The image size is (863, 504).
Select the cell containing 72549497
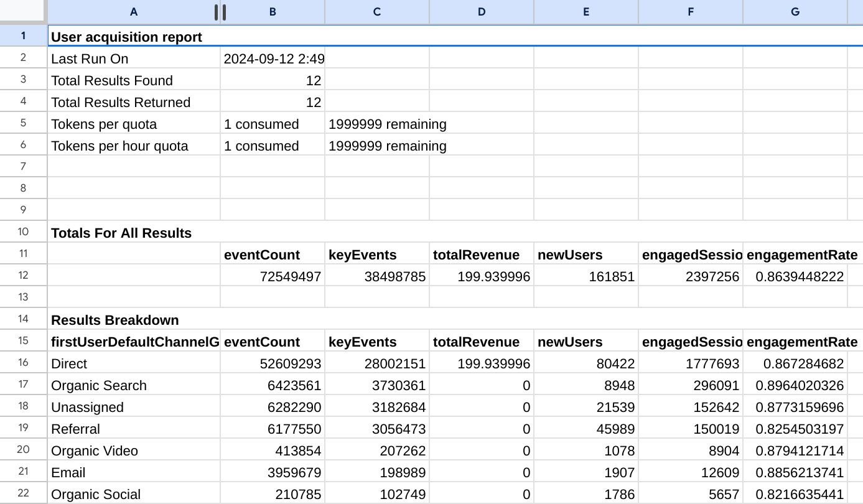point(289,275)
